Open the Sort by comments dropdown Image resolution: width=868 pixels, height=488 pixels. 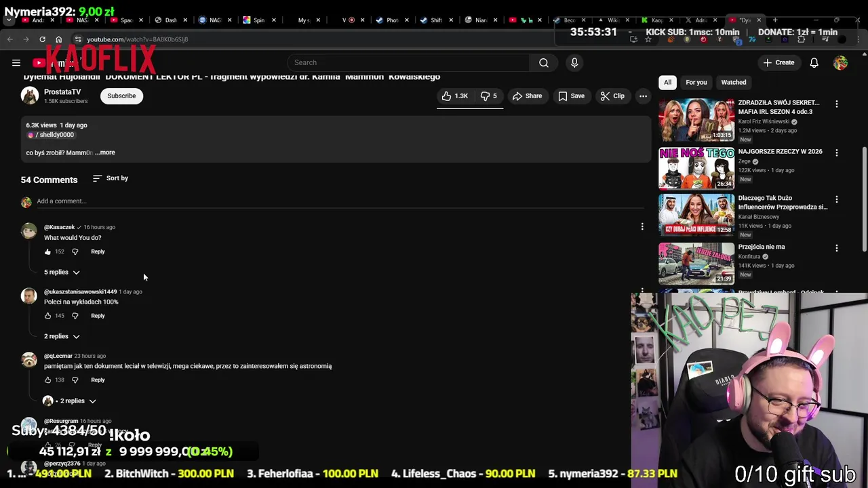pyautogui.click(x=111, y=178)
